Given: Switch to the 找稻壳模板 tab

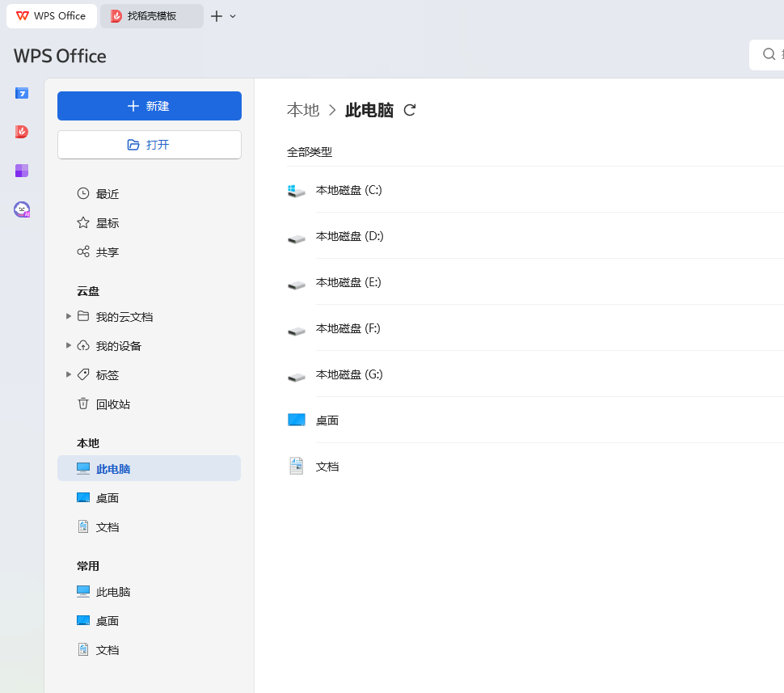Looking at the screenshot, I should coord(152,16).
